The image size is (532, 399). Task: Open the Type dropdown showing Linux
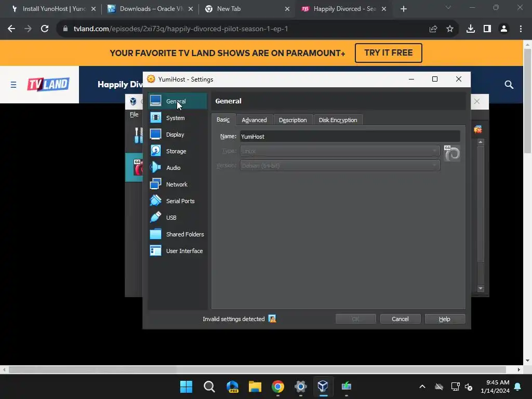[340, 151]
